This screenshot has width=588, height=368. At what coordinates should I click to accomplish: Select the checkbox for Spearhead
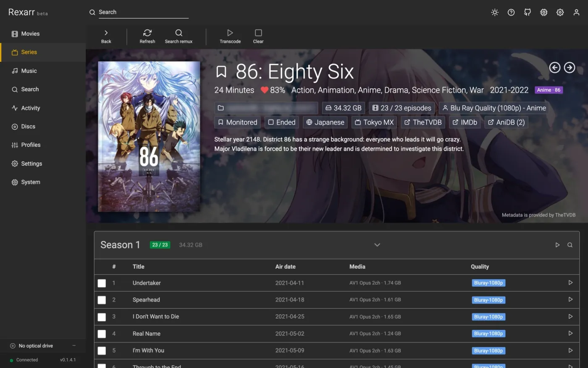click(102, 300)
